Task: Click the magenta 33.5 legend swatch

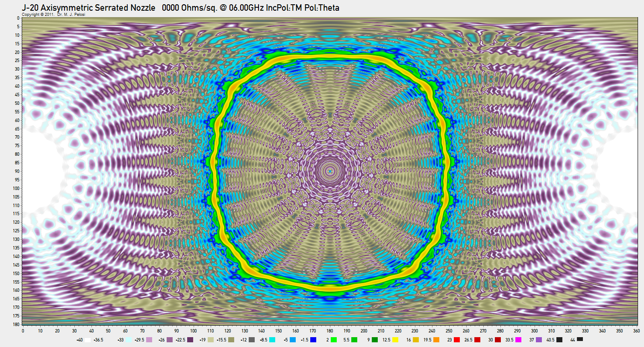Action: coord(519,339)
